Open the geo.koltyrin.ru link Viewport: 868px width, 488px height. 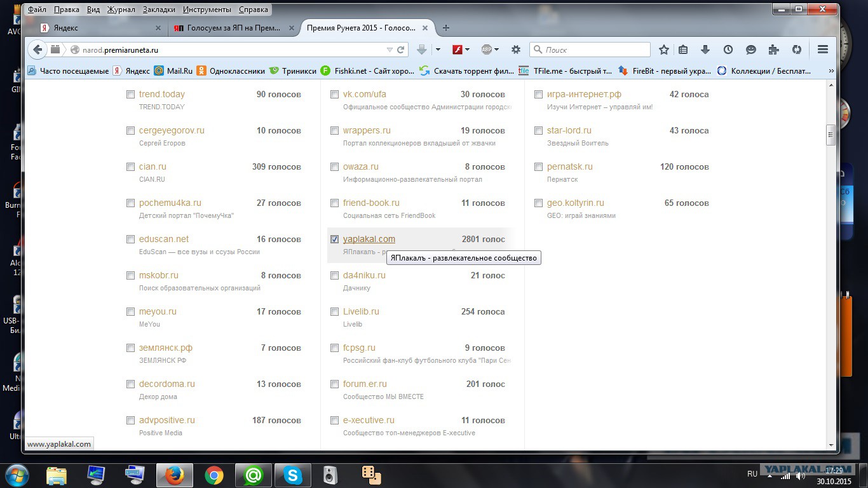[x=575, y=203]
